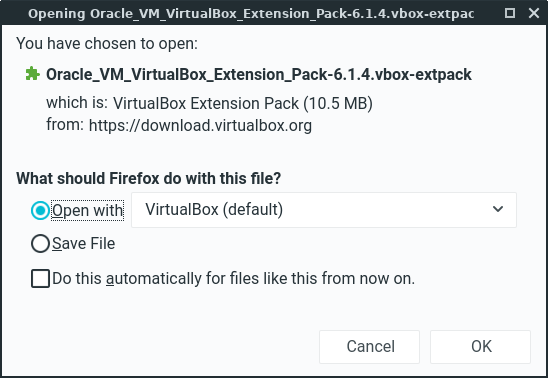Expand the application list via the chevron arrow
548x378 pixels.
coord(498,209)
